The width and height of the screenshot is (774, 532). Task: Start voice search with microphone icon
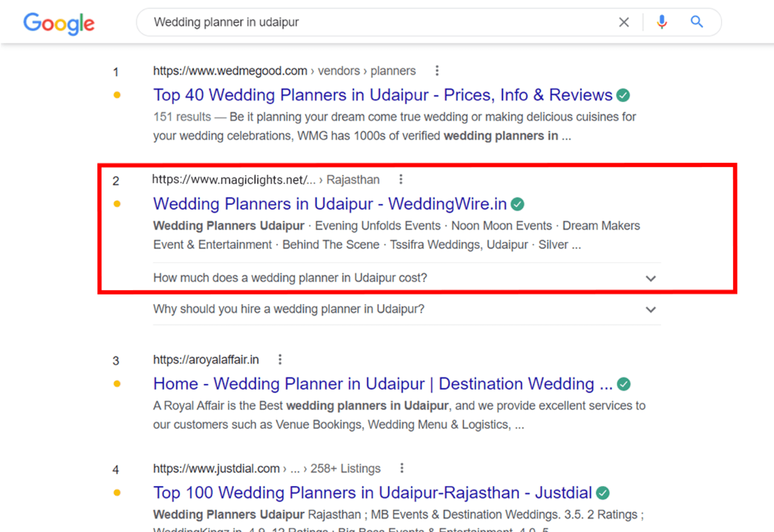(662, 22)
